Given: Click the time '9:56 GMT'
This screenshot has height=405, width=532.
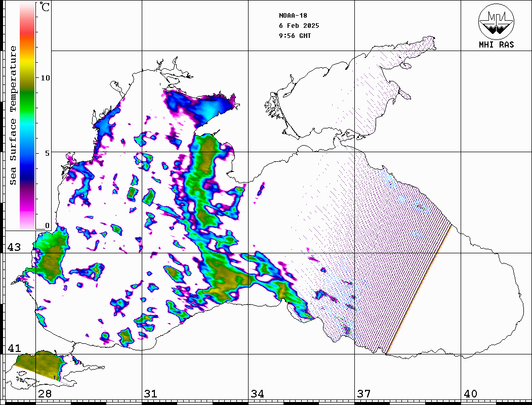Looking at the screenshot, I should [x=295, y=36].
